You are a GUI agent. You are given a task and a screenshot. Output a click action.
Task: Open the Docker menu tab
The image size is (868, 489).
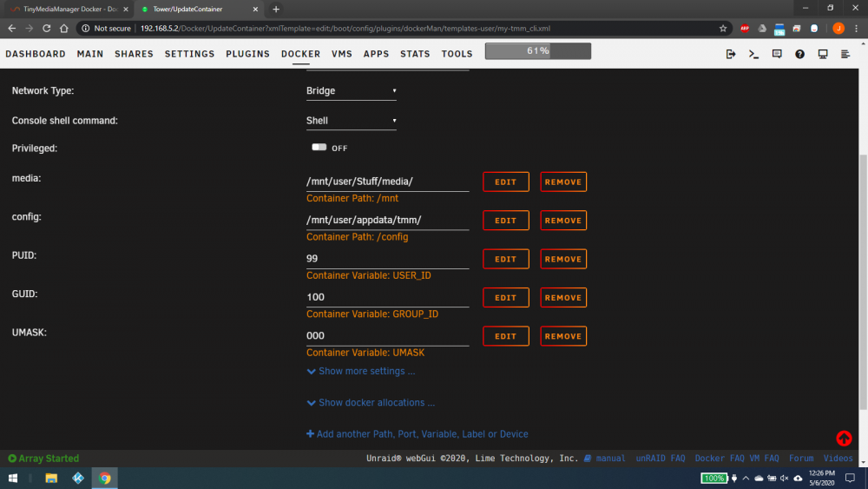click(300, 54)
